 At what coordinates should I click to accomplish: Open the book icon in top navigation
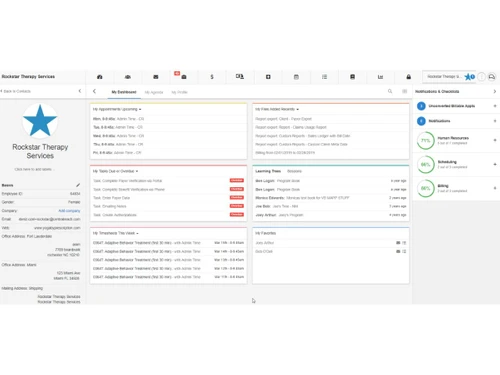(352, 77)
